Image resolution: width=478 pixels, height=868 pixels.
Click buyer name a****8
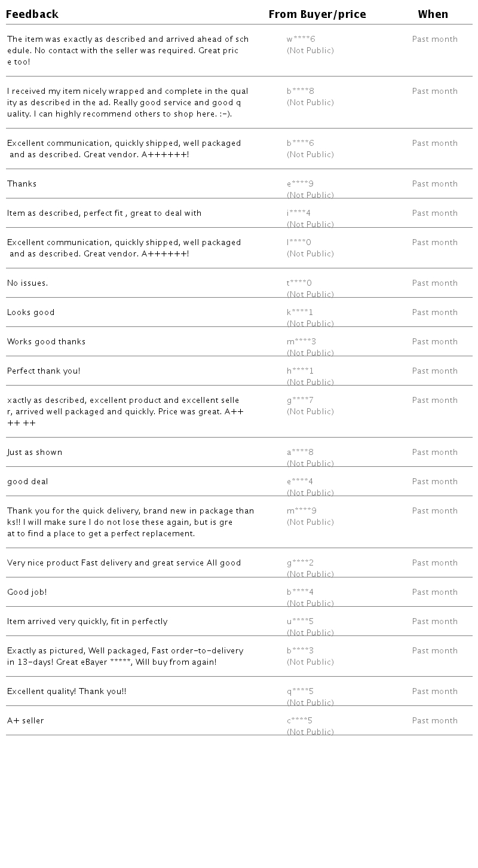point(300,453)
